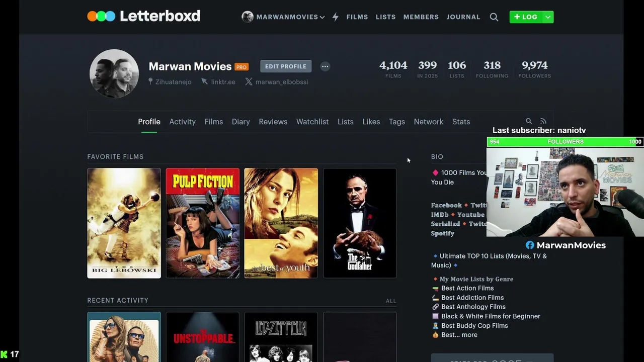Click the orange PRO badge
This screenshot has width=644, height=362.
tap(242, 67)
